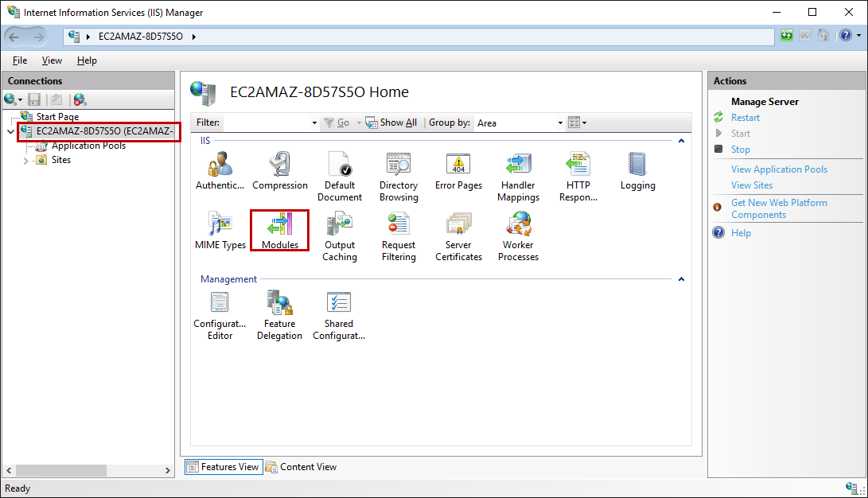Open the Go button options arrow

[358, 123]
